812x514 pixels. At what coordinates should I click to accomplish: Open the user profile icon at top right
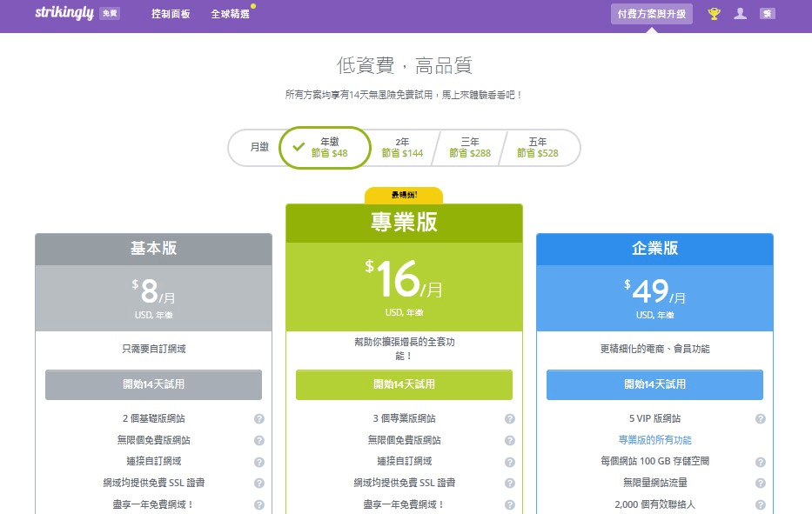coord(740,14)
